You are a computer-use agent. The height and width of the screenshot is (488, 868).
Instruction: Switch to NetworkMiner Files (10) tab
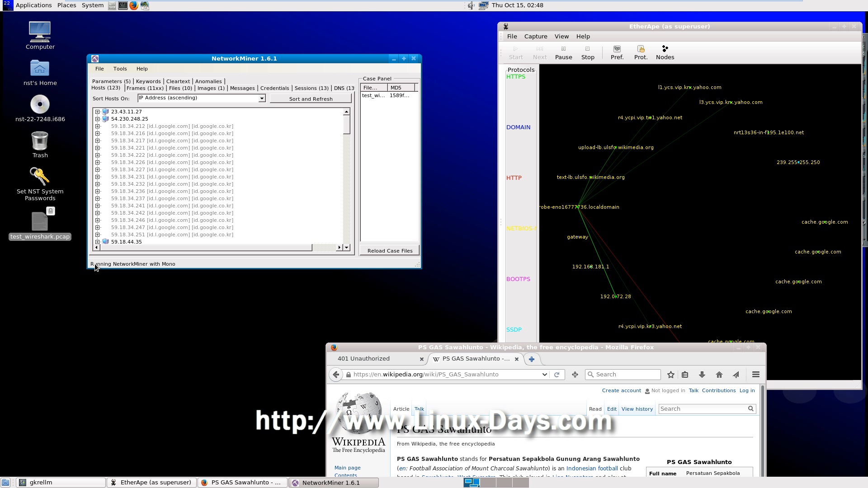pos(180,88)
